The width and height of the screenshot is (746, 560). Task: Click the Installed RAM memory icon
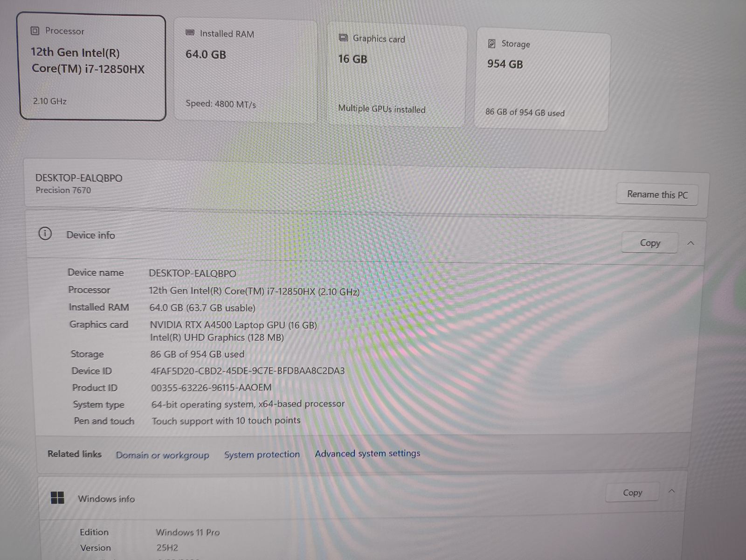190,33
